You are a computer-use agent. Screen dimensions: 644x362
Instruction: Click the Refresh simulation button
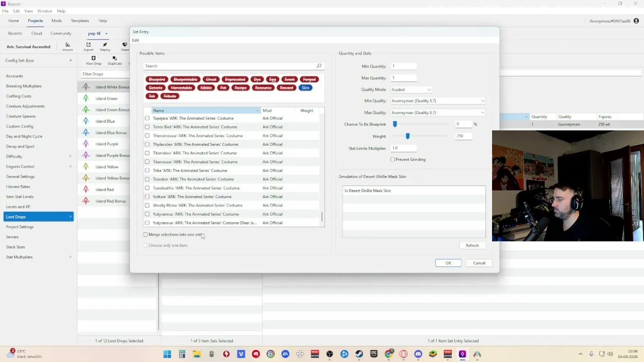pos(472,245)
